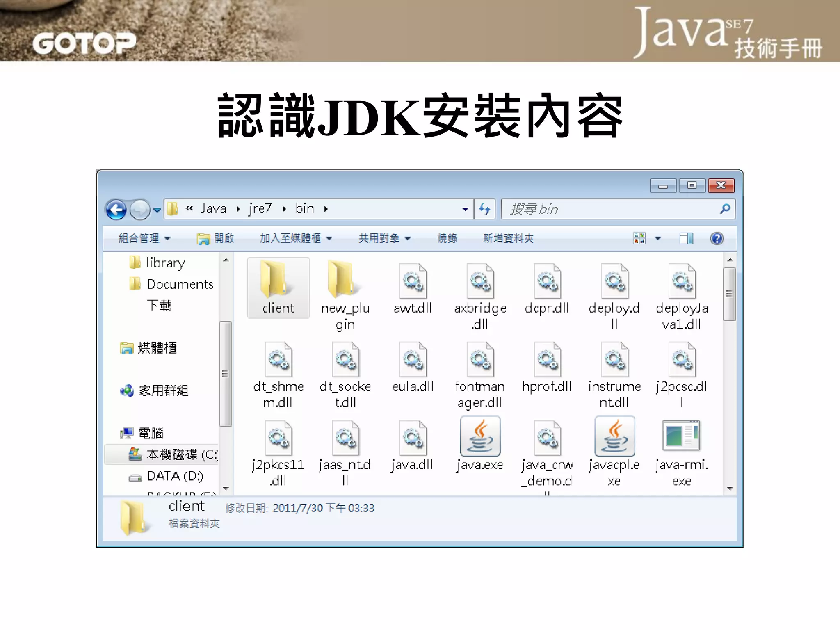Click the file list scroll up arrow
The height and width of the screenshot is (630, 840).
click(x=730, y=260)
